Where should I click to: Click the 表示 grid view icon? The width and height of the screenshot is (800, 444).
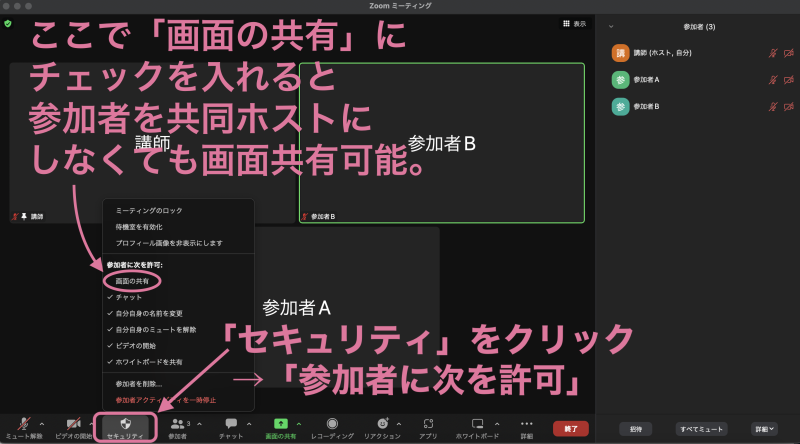pyautogui.click(x=566, y=23)
